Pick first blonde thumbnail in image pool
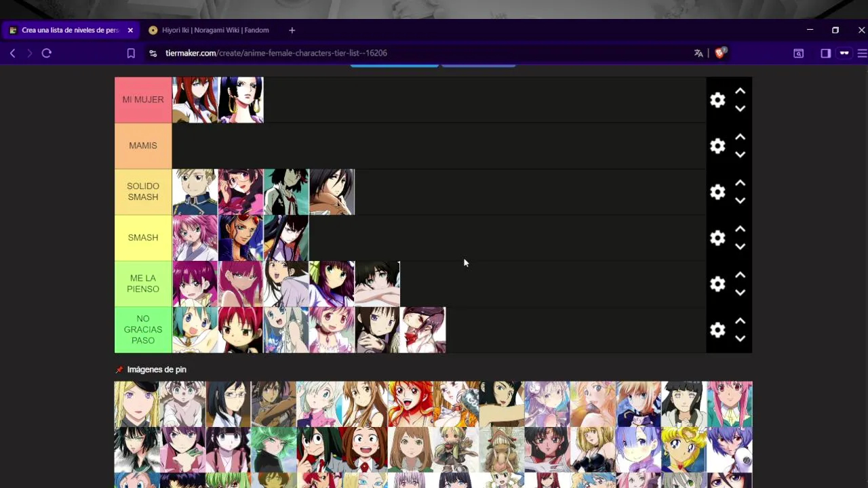Image resolution: width=868 pixels, height=488 pixels. pyautogui.click(x=137, y=404)
